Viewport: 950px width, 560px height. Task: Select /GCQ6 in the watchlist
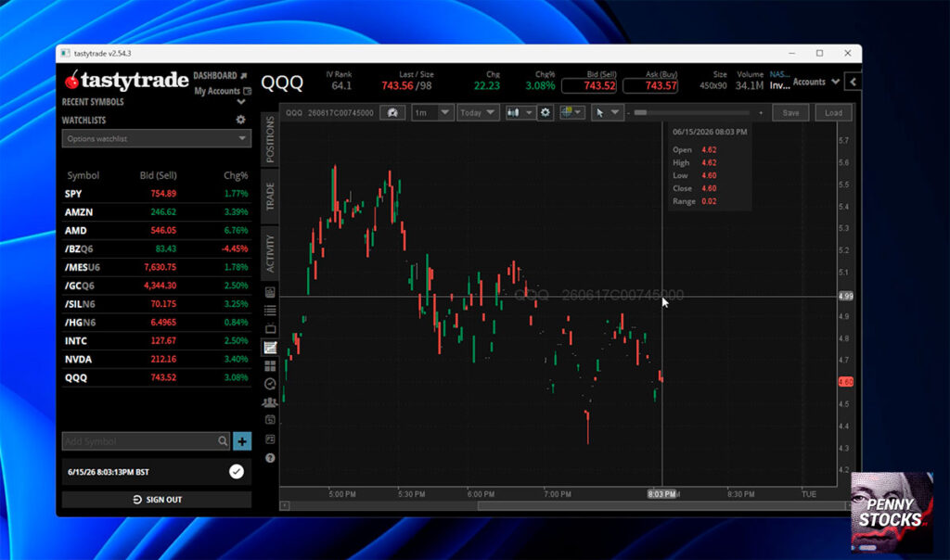(x=156, y=286)
